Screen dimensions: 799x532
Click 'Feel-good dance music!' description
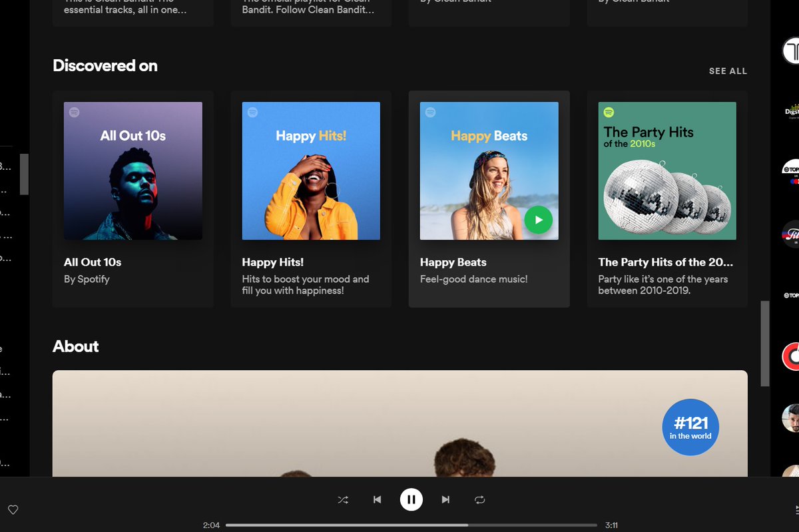[473, 279]
